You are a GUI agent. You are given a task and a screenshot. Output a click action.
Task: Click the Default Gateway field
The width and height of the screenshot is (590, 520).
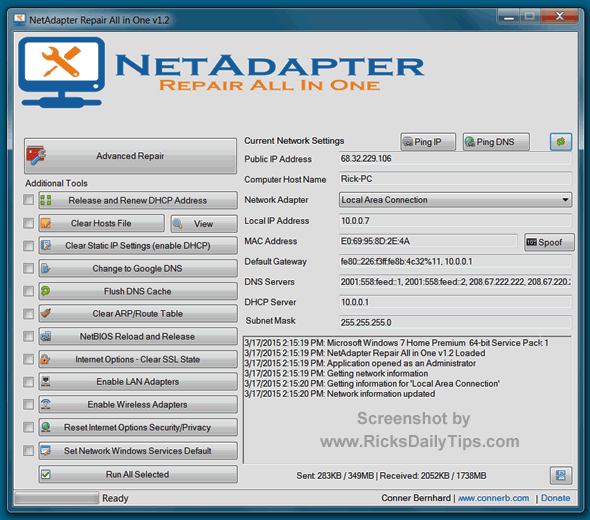tap(455, 261)
